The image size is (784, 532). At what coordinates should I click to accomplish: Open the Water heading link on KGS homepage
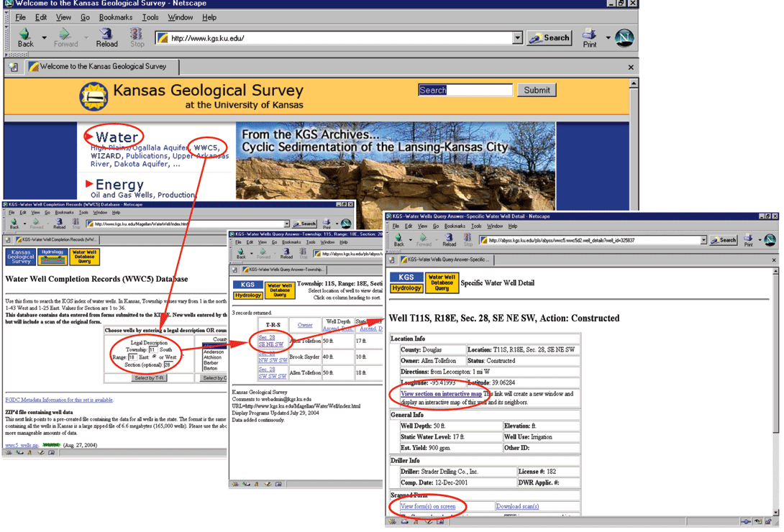[117, 137]
